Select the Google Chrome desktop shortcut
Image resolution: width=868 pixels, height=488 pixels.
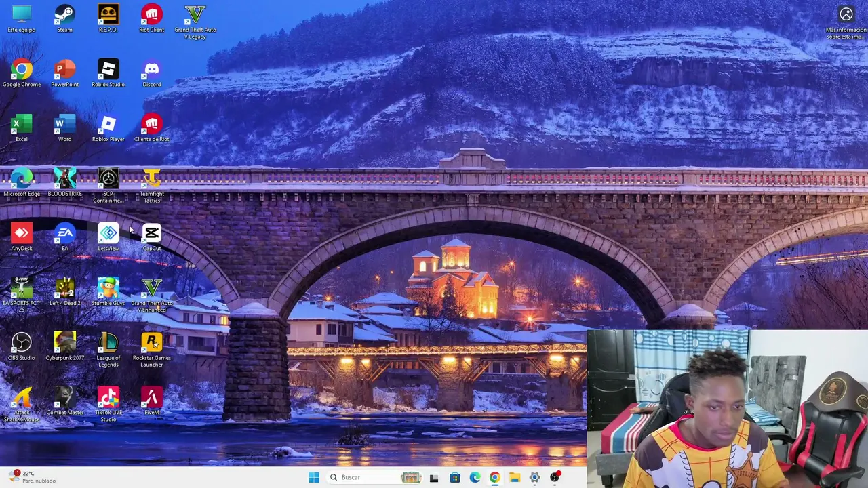click(x=22, y=73)
